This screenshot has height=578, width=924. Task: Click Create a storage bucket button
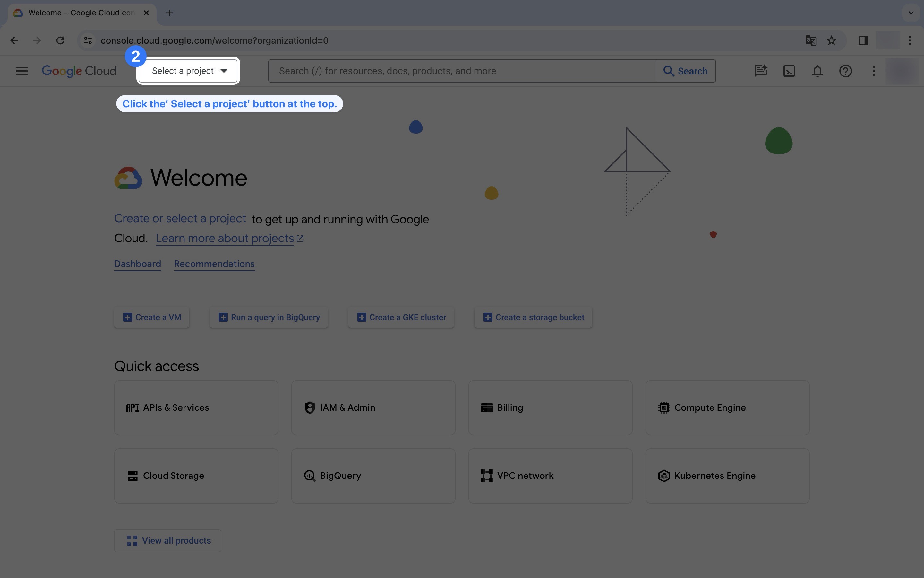(533, 318)
